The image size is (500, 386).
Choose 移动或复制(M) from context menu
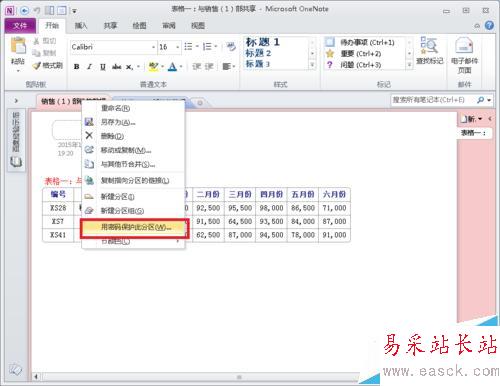coord(133,150)
